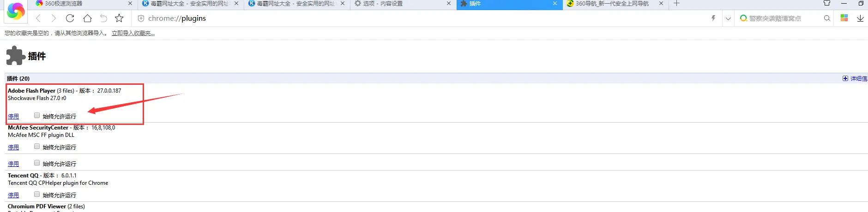The image size is (868, 212).
Task: Open the home page icon
Action: tap(87, 18)
